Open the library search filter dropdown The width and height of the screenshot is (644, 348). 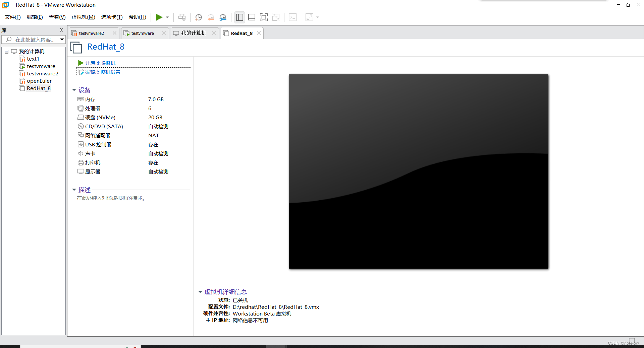[x=62, y=40]
